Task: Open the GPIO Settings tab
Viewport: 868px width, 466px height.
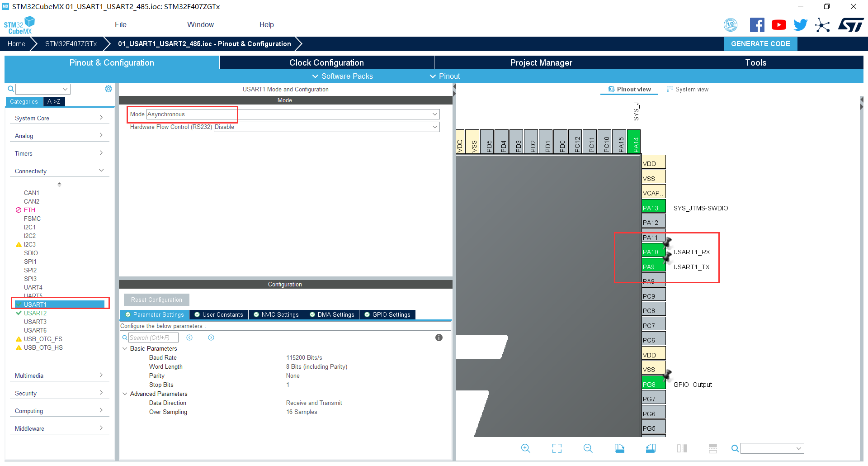Action: [387, 315]
